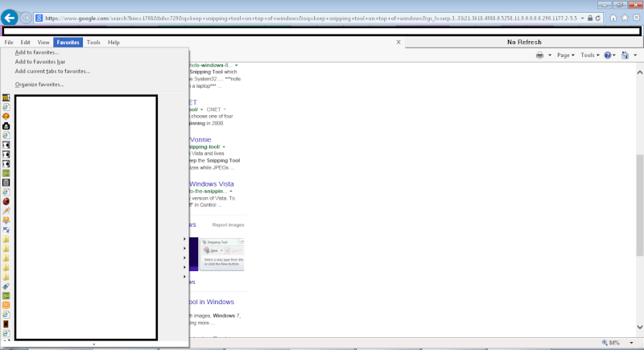The image size is (644, 350).
Task: Choose Organize favorites... from the menu
Action: tap(39, 84)
